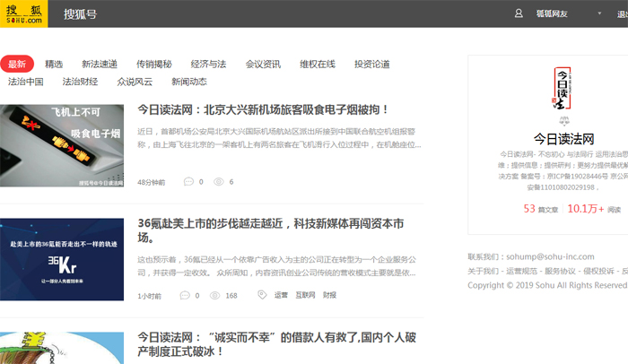Screen dimensions: 628x364
Task: Click comment icon on 36氪 article
Action: pyautogui.click(x=185, y=296)
